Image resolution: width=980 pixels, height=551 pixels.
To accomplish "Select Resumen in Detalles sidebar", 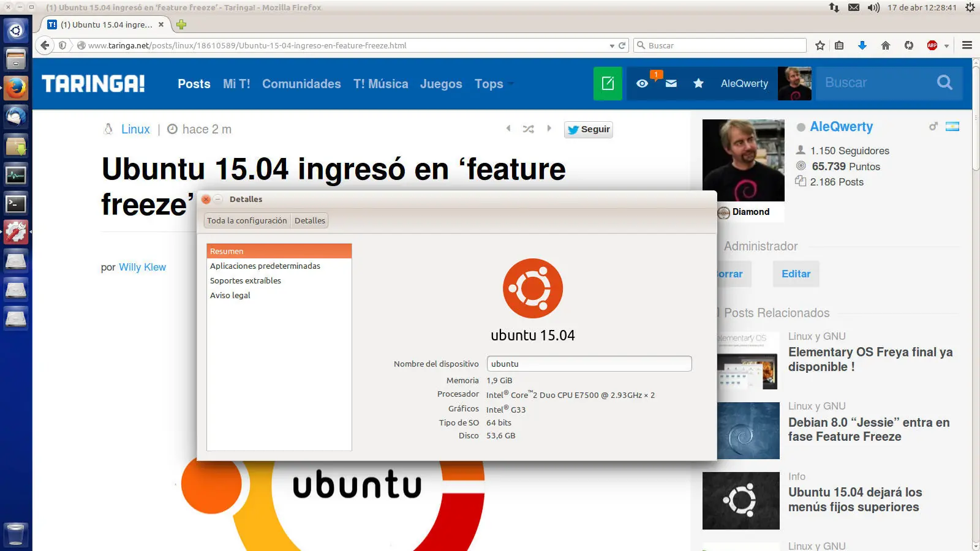I will coord(279,251).
